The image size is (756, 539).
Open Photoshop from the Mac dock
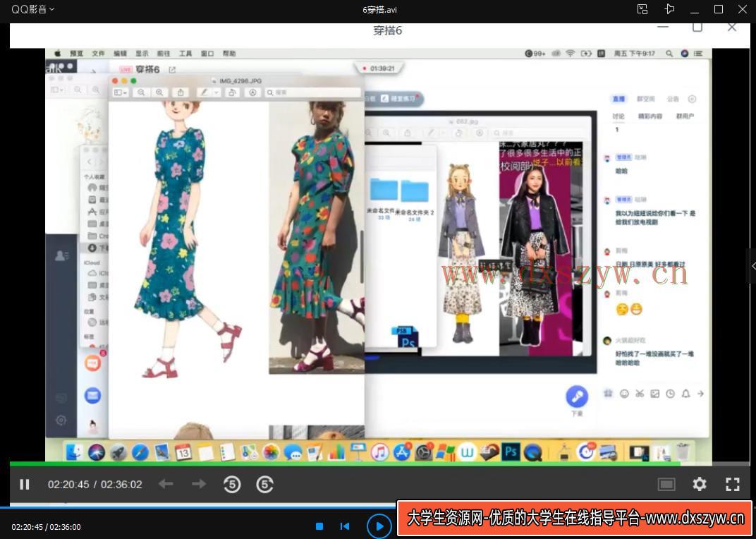coord(511,452)
